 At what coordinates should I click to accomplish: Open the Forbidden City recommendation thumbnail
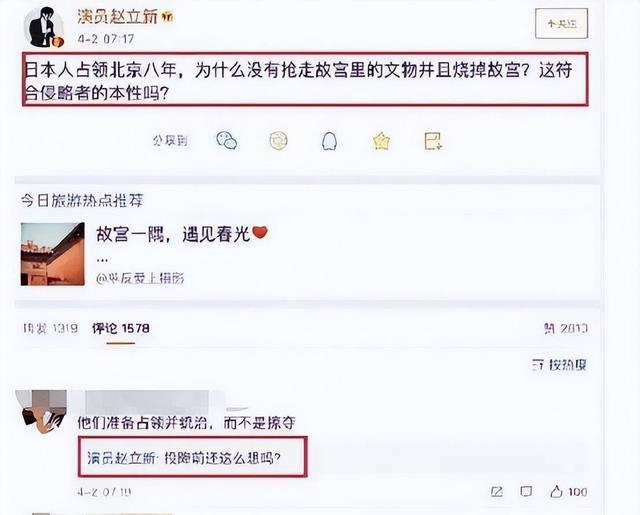[53, 254]
